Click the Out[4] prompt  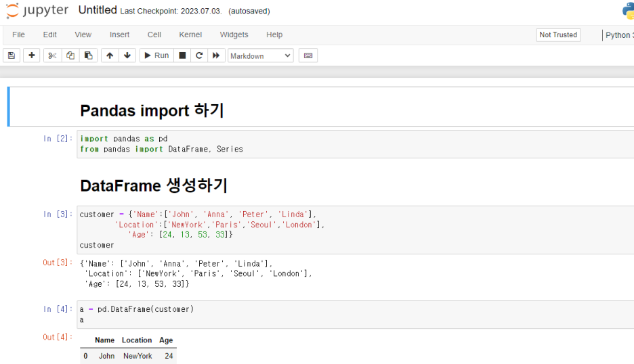tap(58, 337)
